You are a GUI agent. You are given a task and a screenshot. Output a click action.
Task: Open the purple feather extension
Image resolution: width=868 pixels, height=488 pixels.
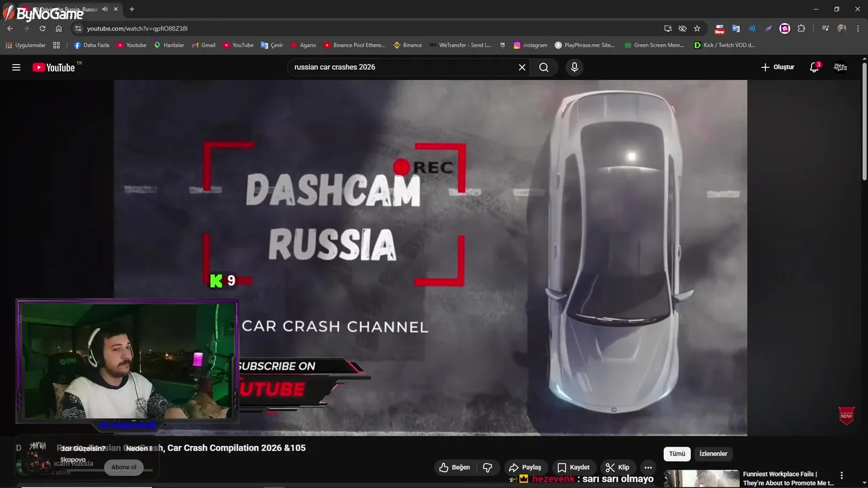768,28
